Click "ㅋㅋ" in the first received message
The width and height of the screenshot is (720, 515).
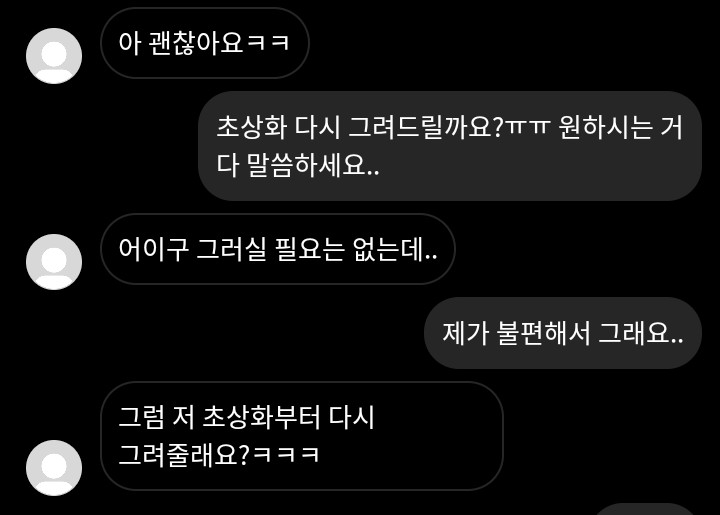click(268, 42)
